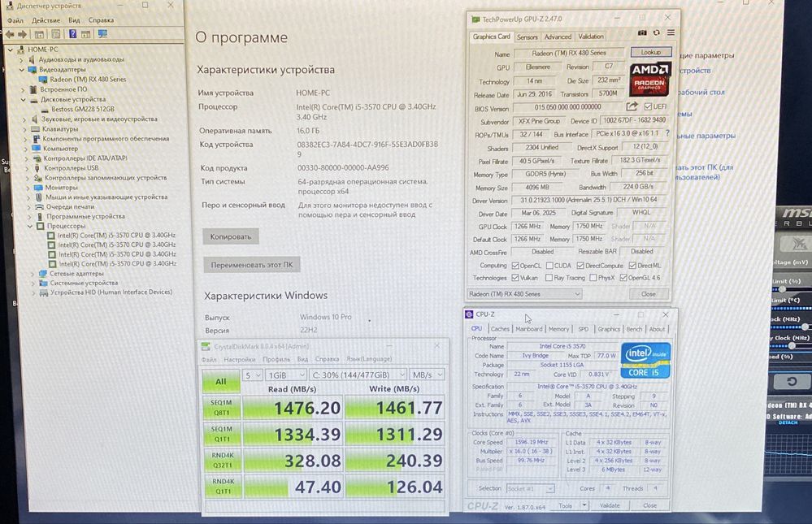Toggle Vulkan checkbox in GPU-Z

515,278
